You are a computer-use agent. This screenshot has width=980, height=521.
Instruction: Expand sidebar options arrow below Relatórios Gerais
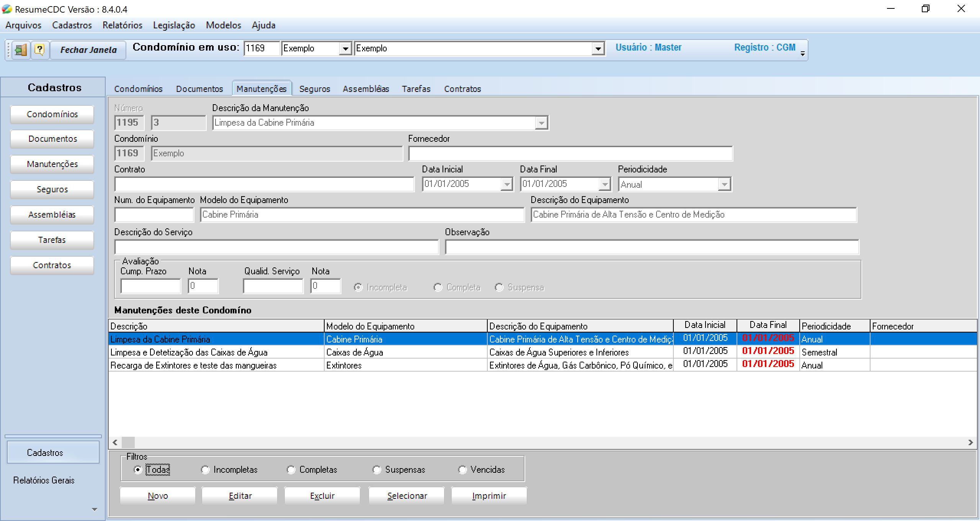tap(94, 510)
